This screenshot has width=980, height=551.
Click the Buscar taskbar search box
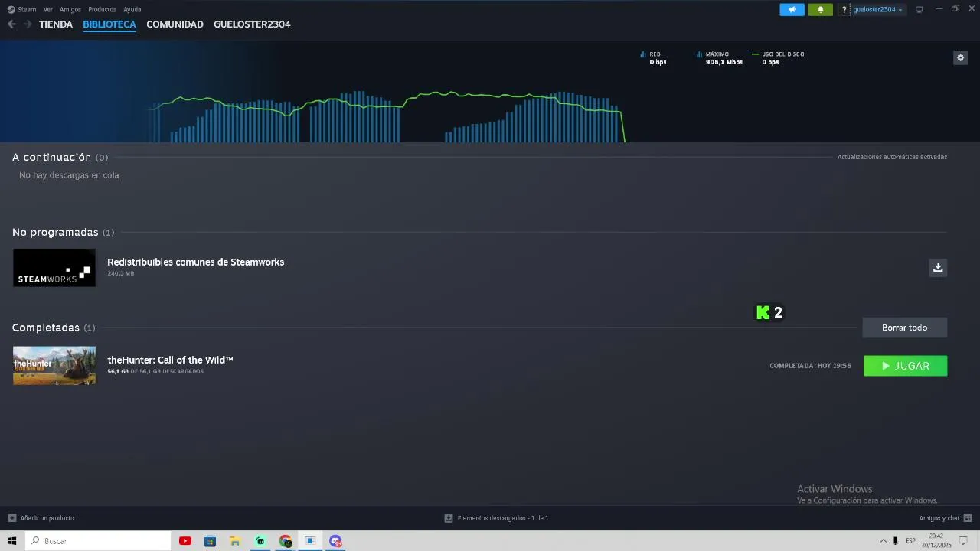point(98,541)
